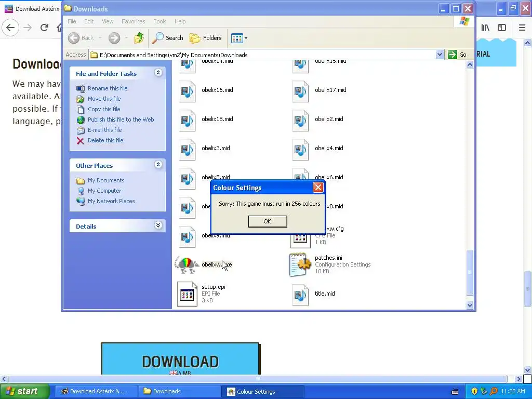Open the Back history dropdown arrow
The height and width of the screenshot is (399, 532).
coord(100,38)
